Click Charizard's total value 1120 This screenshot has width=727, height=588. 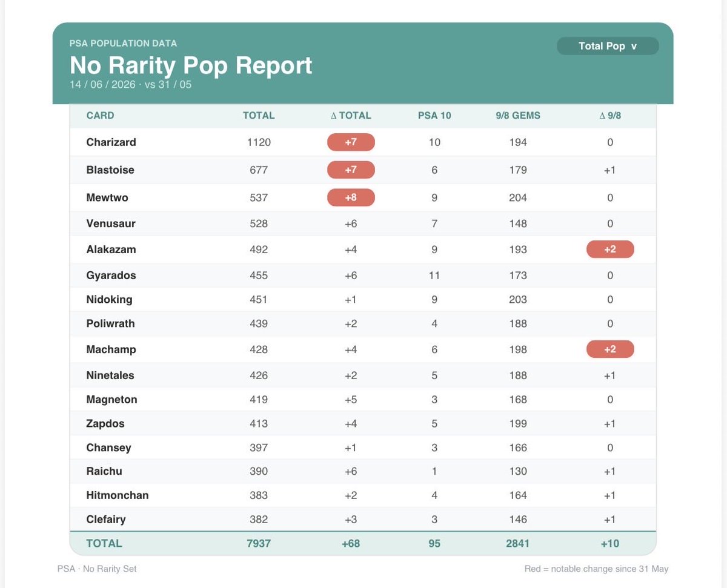[x=259, y=142]
